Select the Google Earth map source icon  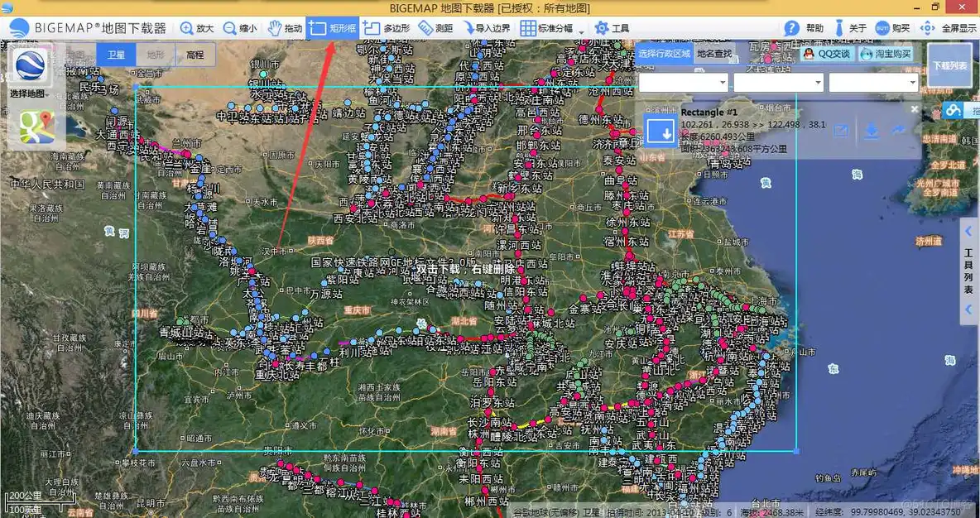(x=30, y=65)
